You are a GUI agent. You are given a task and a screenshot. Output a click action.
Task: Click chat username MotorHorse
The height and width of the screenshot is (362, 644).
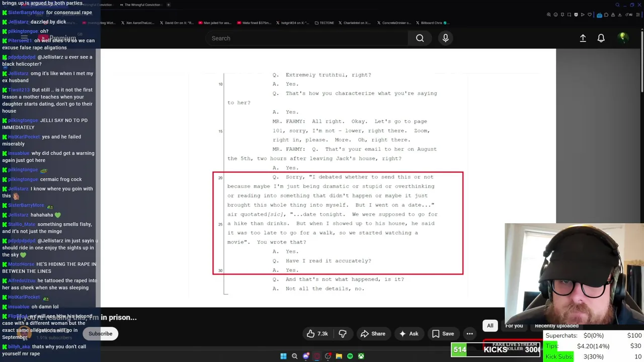[21, 264]
